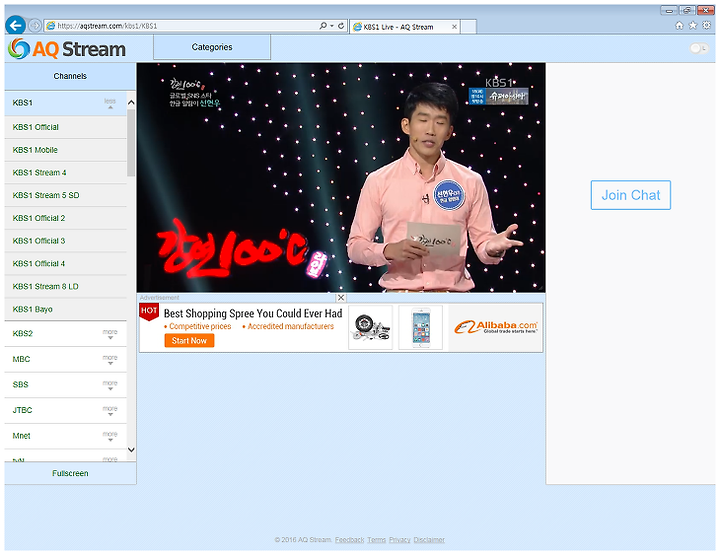720x555 pixels.
Task: Click the search magnifier in address bar
Action: pos(323,26)
